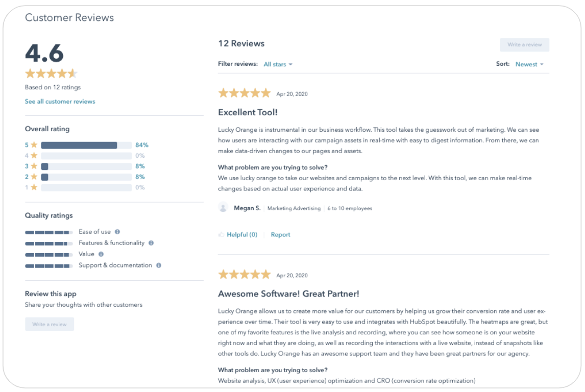Report the Excellent Tool review

(x=280, y=235)
